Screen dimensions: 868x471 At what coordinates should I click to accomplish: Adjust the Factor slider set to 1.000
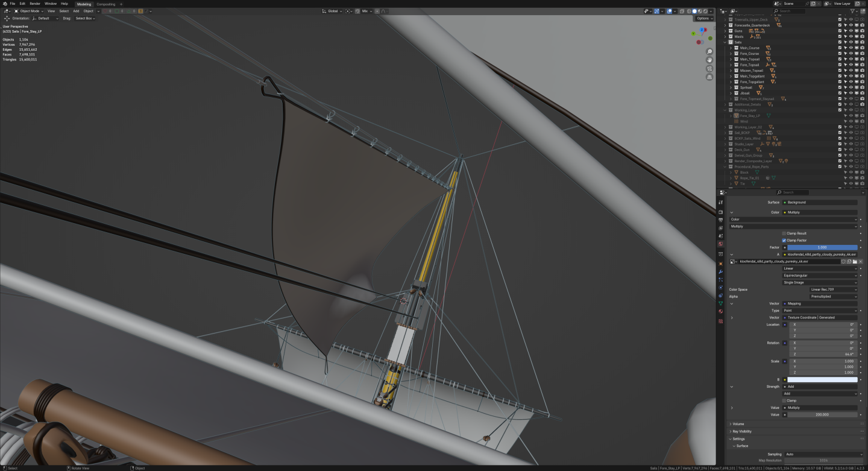[x=822, y=247]
